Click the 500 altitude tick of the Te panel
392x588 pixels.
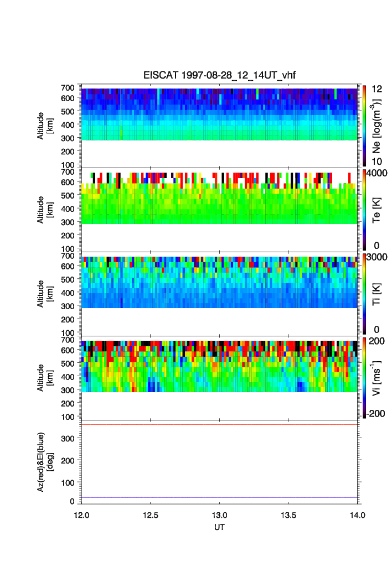[68, 195]
